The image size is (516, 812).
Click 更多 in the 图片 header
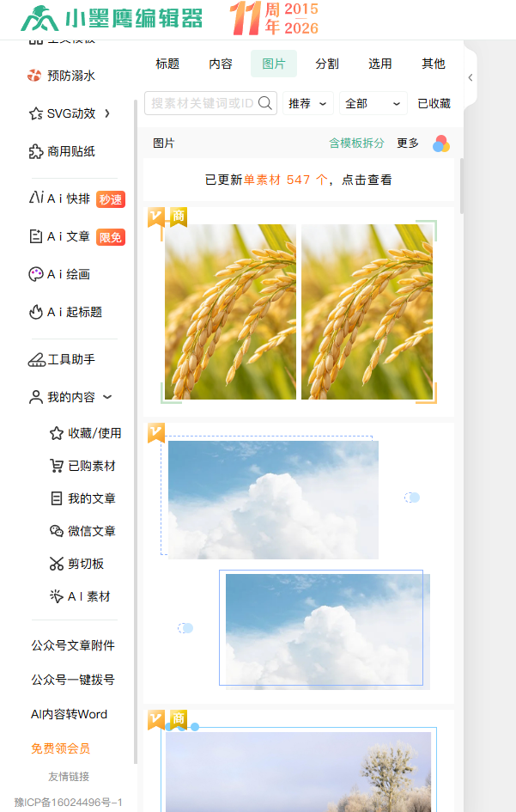tap(408, 143)
